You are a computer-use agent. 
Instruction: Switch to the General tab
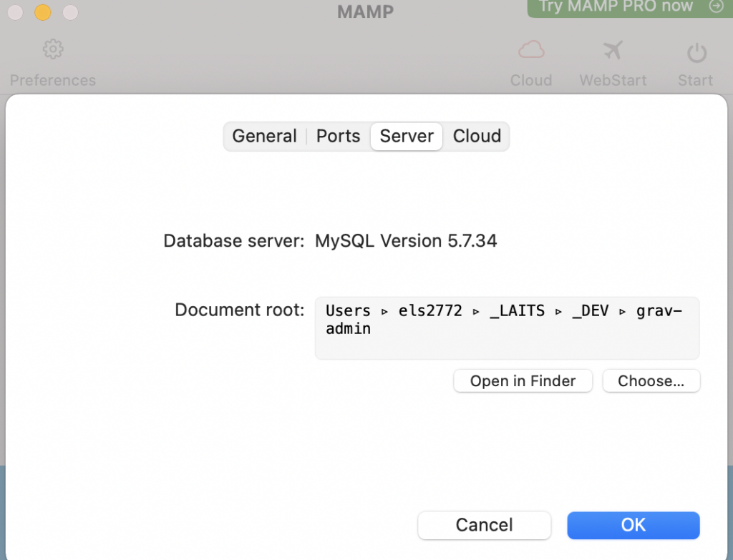(265, 136)
